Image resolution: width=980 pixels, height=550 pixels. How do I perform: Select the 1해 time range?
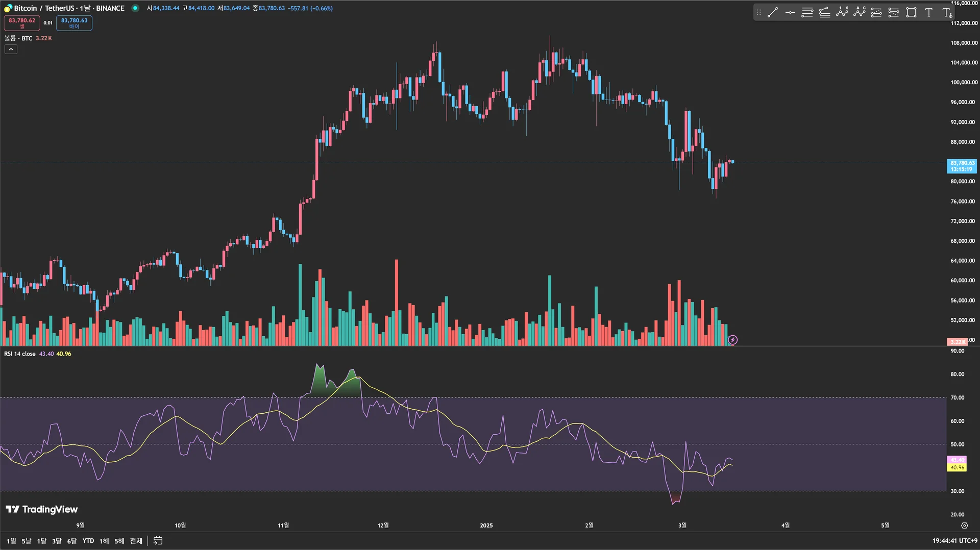(x=104, y=541)
